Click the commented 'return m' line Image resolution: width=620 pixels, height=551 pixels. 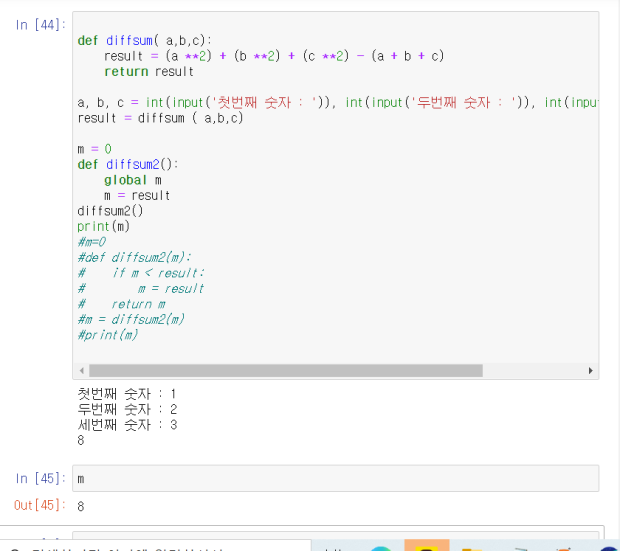point(138,304)
